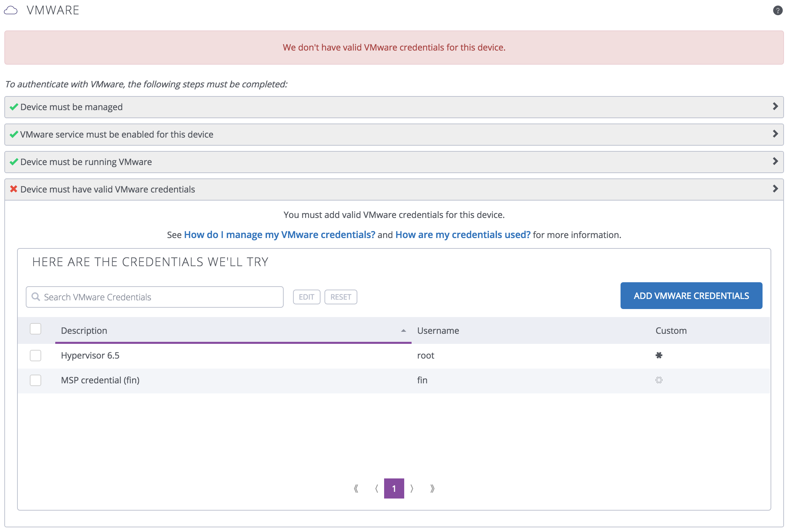Click the red X on valid VMware credentials step
Screen dimensions: 791x532
(x=13, y=189)
